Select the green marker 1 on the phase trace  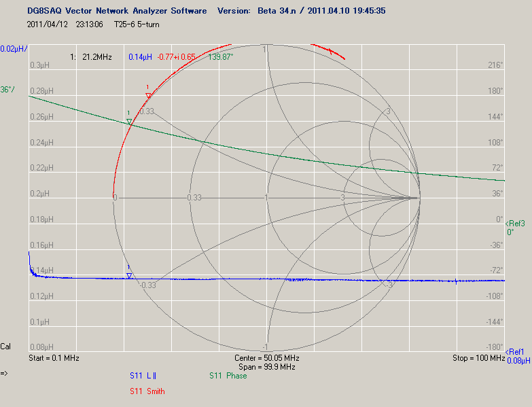coord(129,122)
